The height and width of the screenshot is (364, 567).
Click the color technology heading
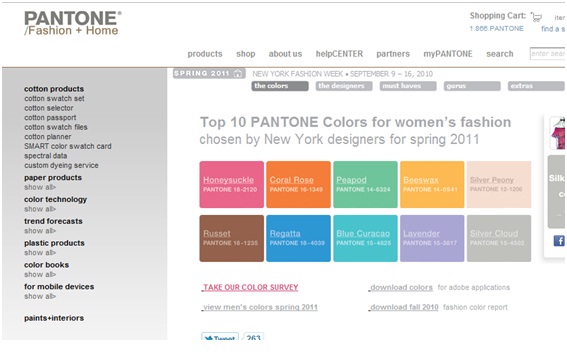coord(55,199)
